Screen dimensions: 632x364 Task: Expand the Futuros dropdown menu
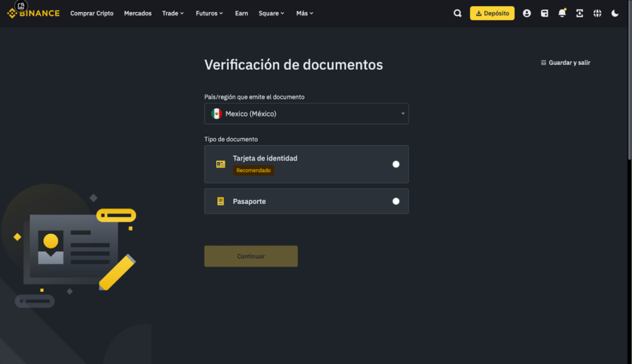(x=210, y=13)
